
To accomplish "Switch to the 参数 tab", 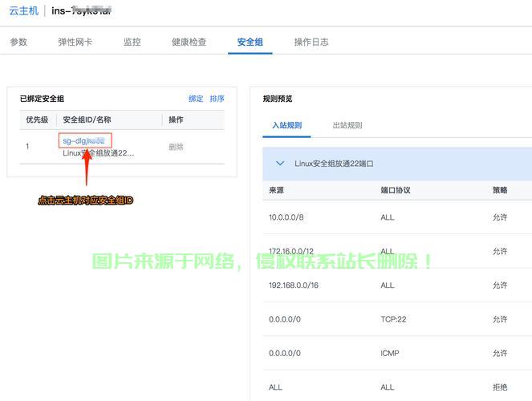I will (18, 42).
